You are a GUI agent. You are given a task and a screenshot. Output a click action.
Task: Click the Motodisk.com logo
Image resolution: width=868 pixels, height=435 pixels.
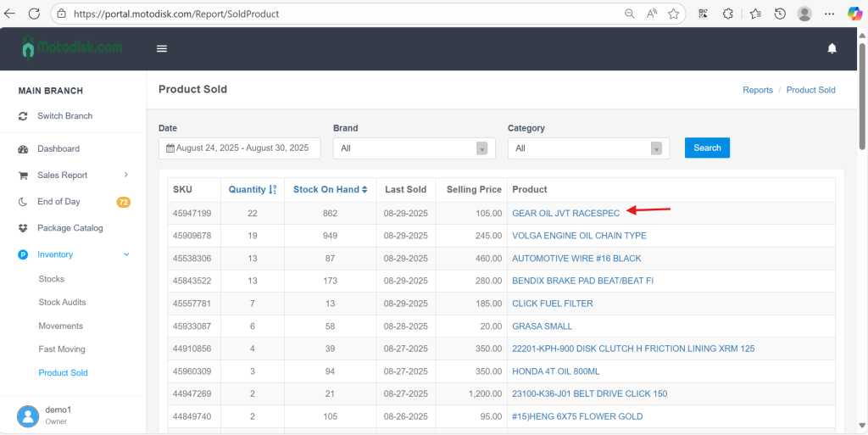[72, 48]
